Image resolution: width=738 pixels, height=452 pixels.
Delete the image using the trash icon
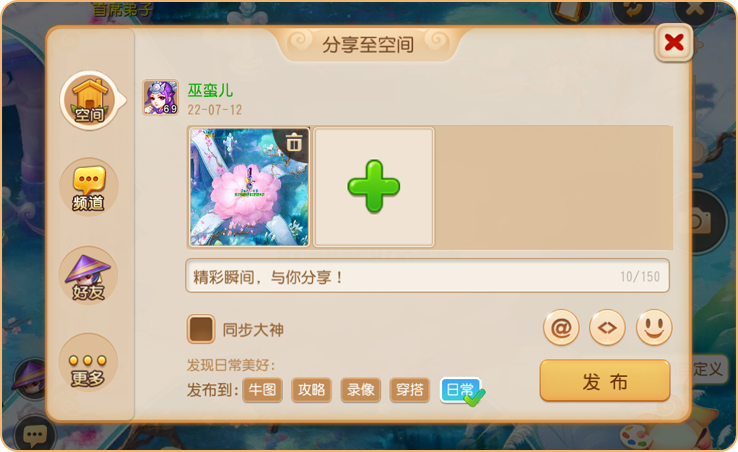[x=294, y=142]
